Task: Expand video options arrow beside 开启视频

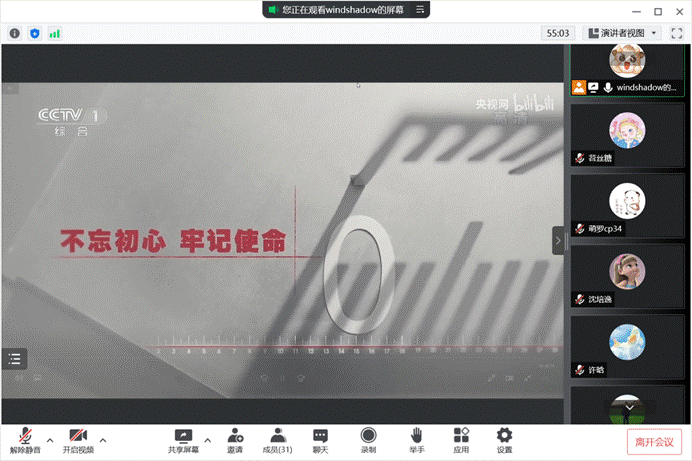Action: 103,440
